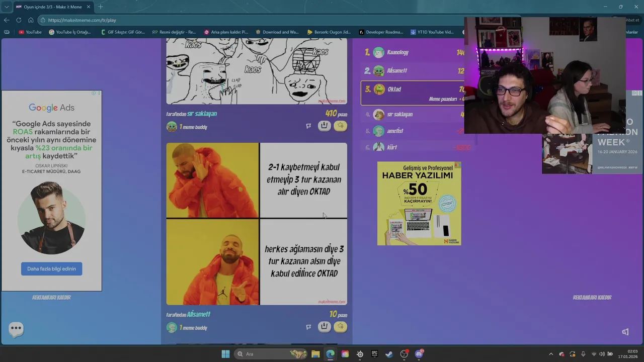Flag the Alisamett Drake meme
This screenshot has width=644, height=362.
pyautogui.click(x=308, y=327)
